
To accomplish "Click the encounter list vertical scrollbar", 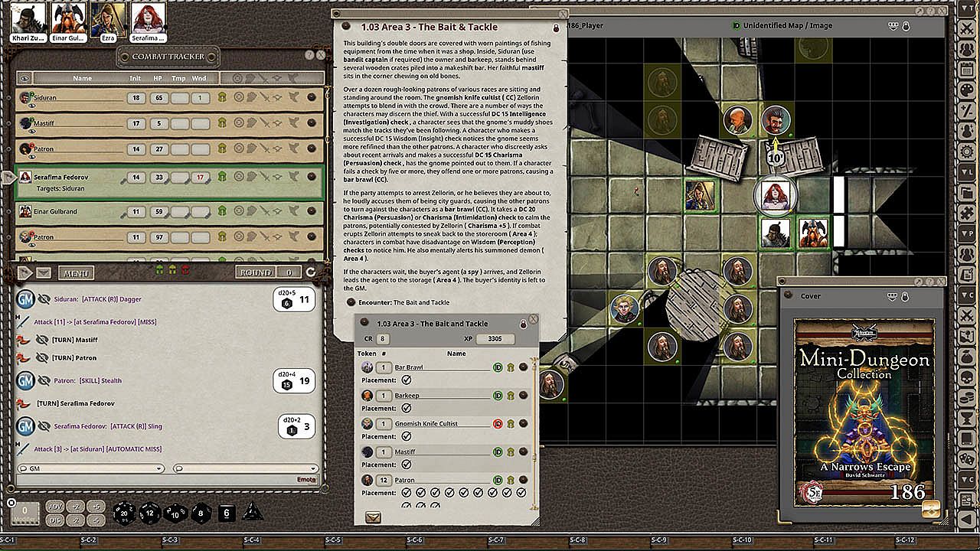I will point(534,429).
